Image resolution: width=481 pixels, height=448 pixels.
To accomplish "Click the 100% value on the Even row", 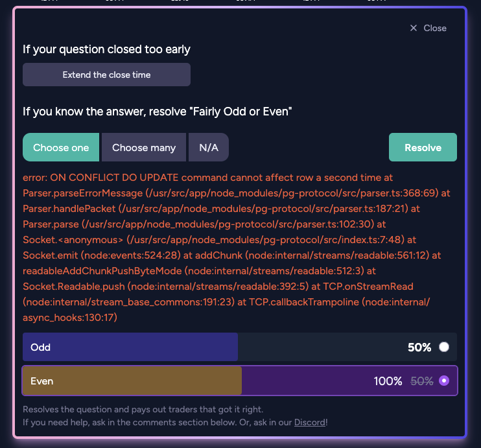I will [388, 381].
